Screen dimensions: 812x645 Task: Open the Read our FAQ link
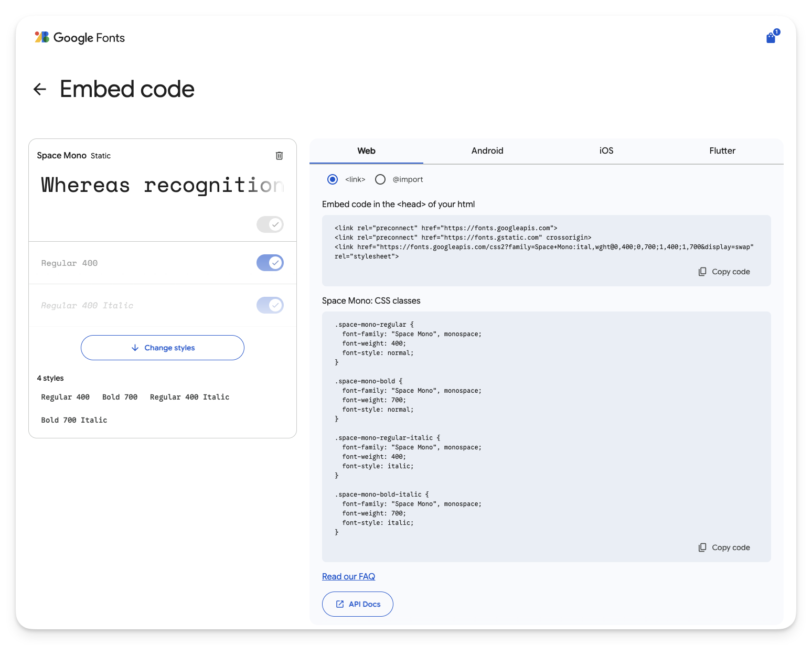[x=348, y=576]
